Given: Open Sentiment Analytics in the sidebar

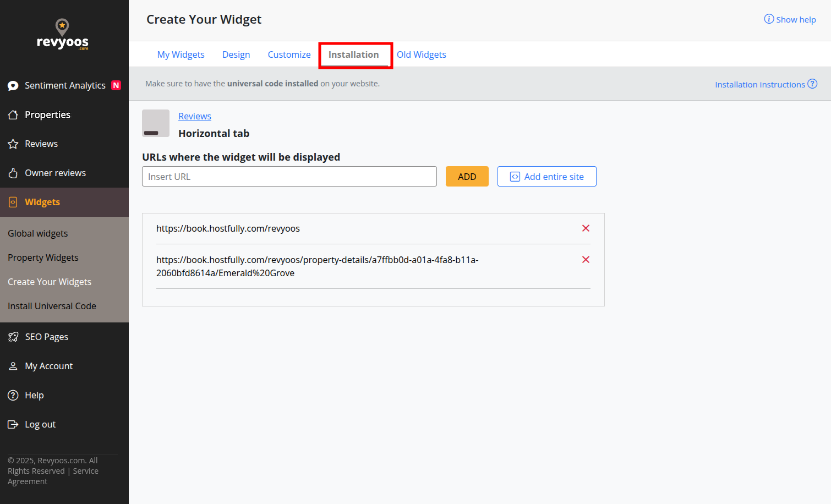Looking at the screenshot, I should pos(64,85).
